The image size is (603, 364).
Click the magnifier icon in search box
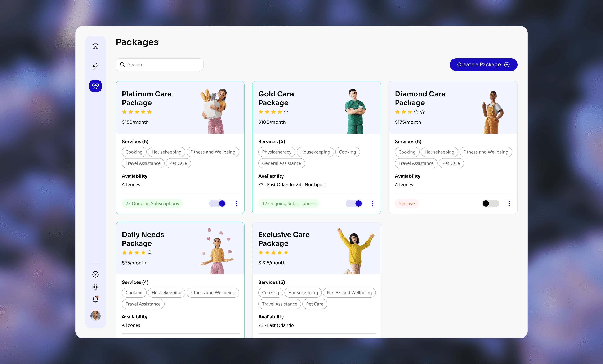tap(122, 65)
